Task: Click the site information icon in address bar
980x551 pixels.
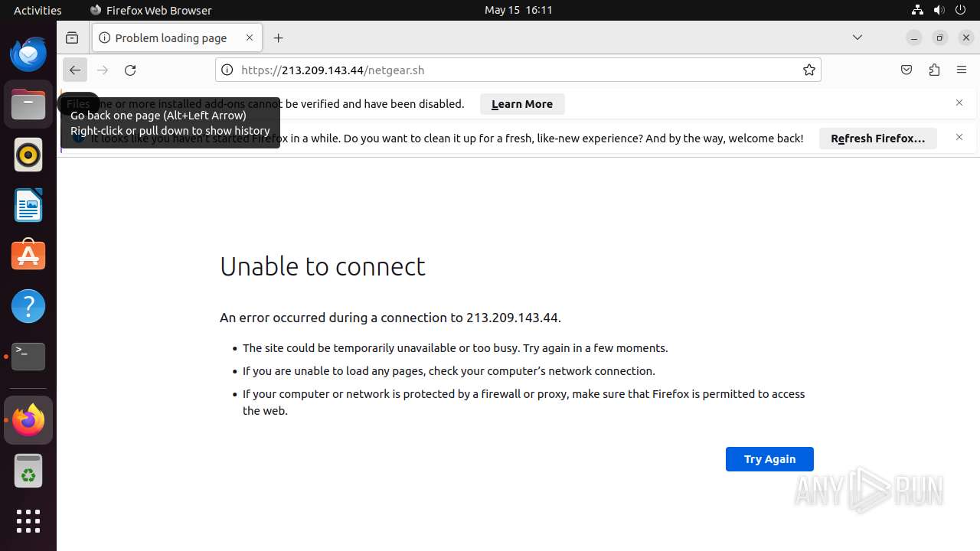Action: click(227, 70)
